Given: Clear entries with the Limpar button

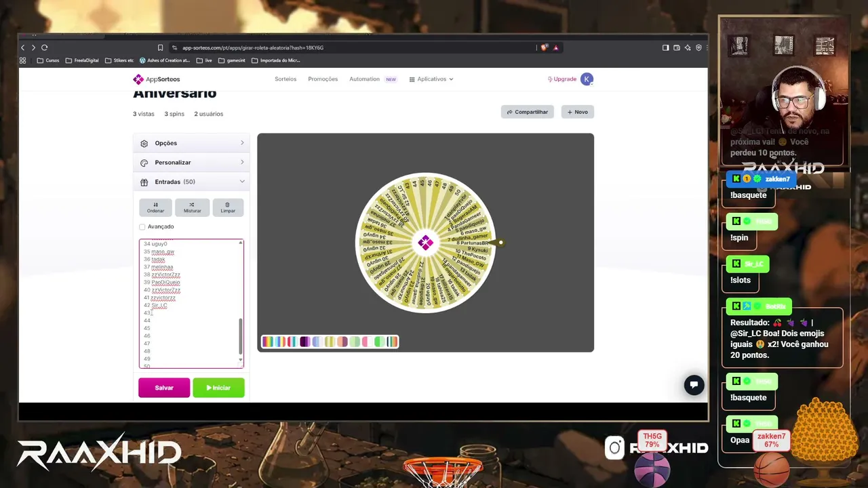Looking at the screenshot, I should (x=228, y=207).
